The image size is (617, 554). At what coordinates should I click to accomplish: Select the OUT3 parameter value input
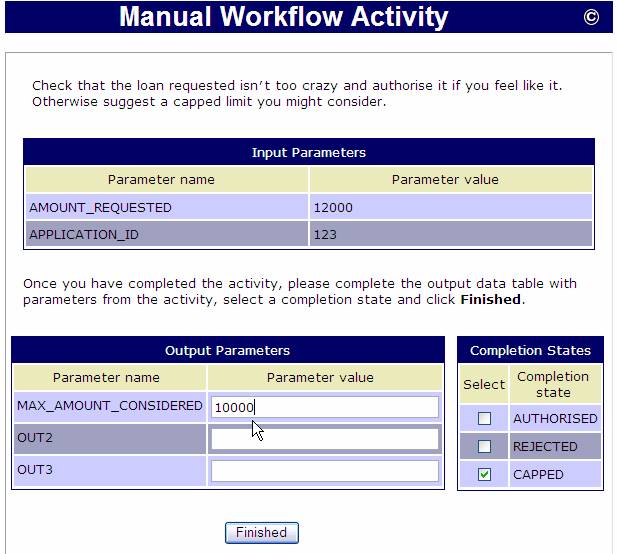coord(324,471)
